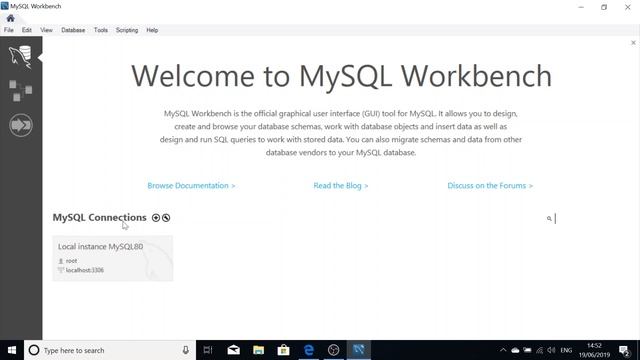Launch Microsoft Edge from the taskbar
Screen dimensions: 640x360
click(309, 350)
